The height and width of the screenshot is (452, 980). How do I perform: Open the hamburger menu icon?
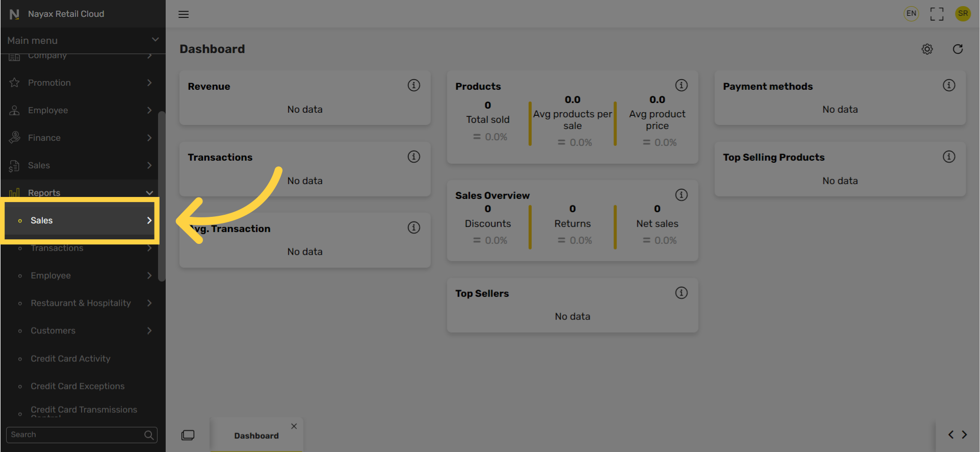pos(184,14)
